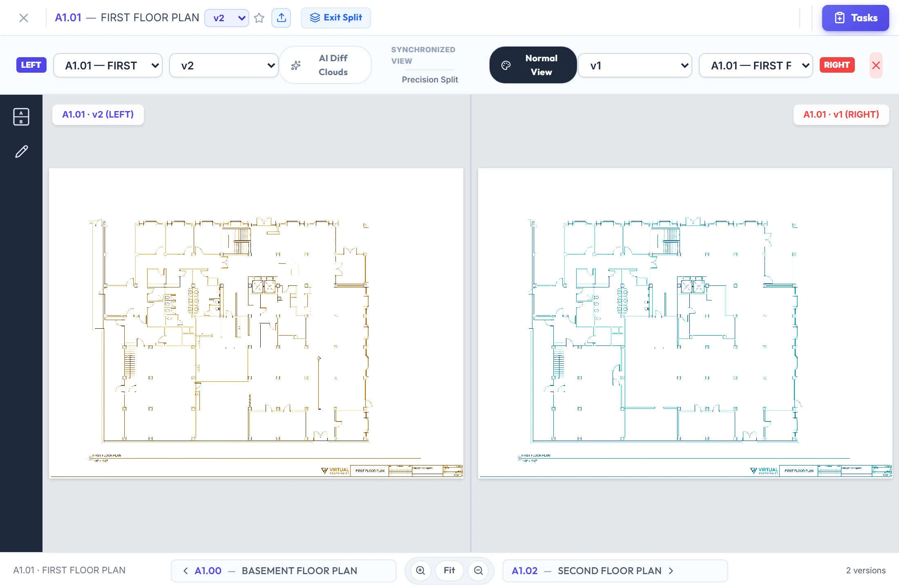Click the palette icon in Normal View
Viewport: 899px width, 588px height.
pos(506,65)
